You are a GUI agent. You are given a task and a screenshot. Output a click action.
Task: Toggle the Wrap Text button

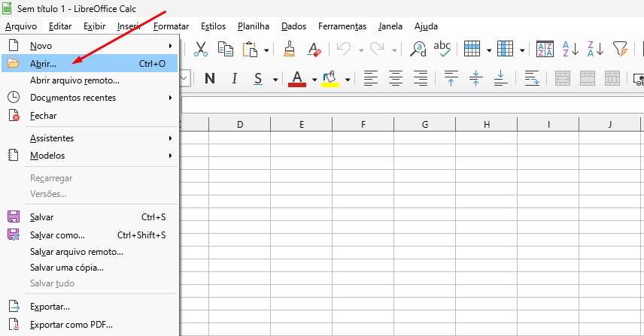click(532, 78)
